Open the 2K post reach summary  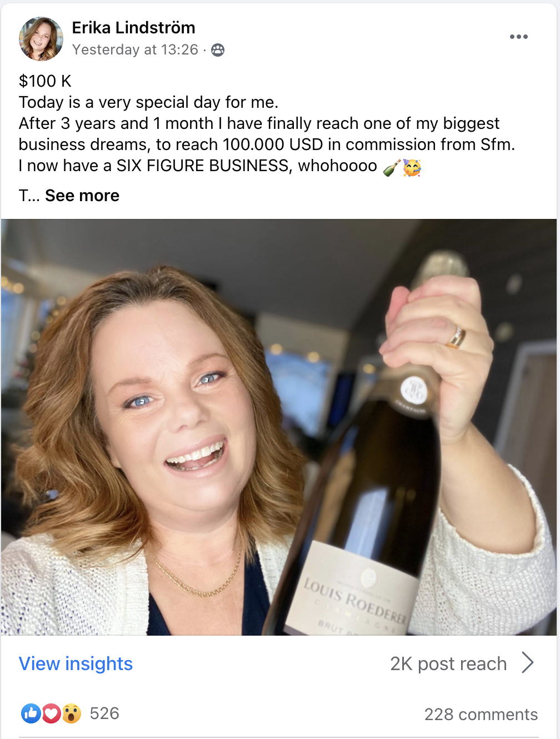[448, 663]
